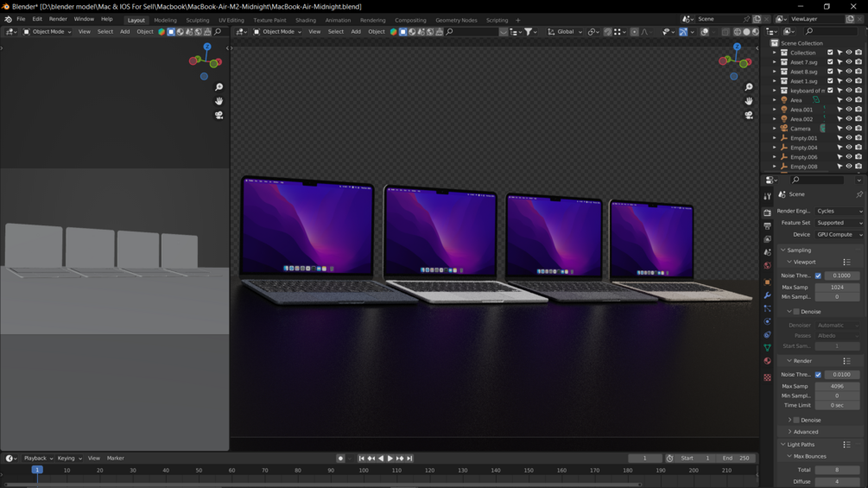Open the Scene properties tab icon
This screenshot has height=488, width=868.
(767, 252)
